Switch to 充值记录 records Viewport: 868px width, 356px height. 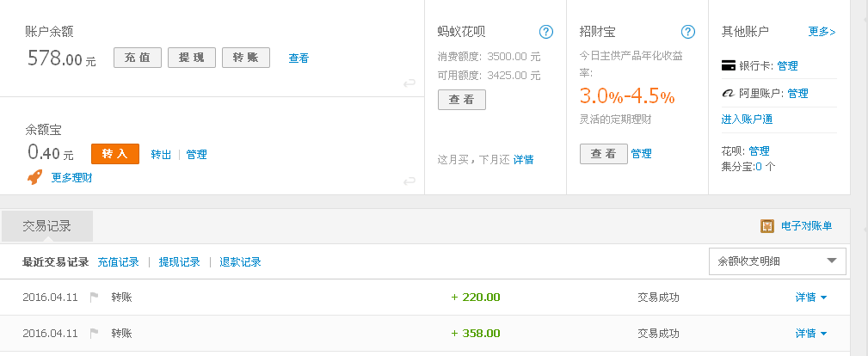click(118, 261)
